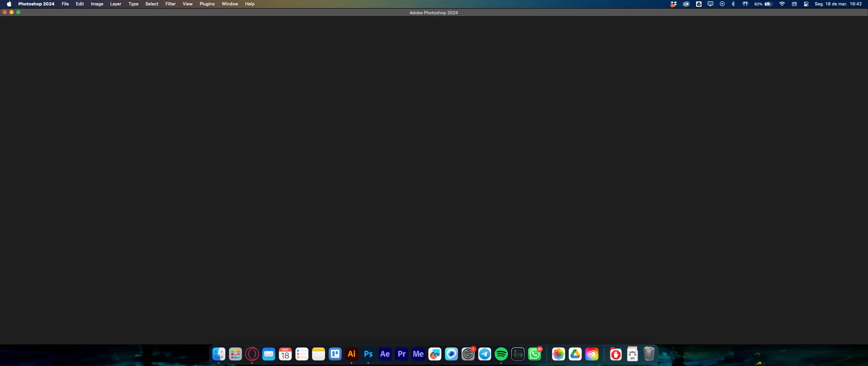
Task: Open Creative Cloud status menu icon
Action: pos(686,4)
